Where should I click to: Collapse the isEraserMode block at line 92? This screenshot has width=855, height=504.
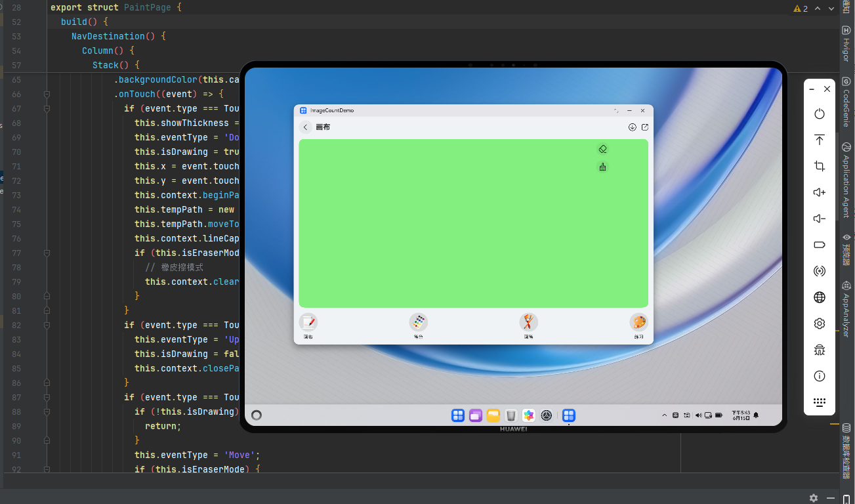coord(47,469)
